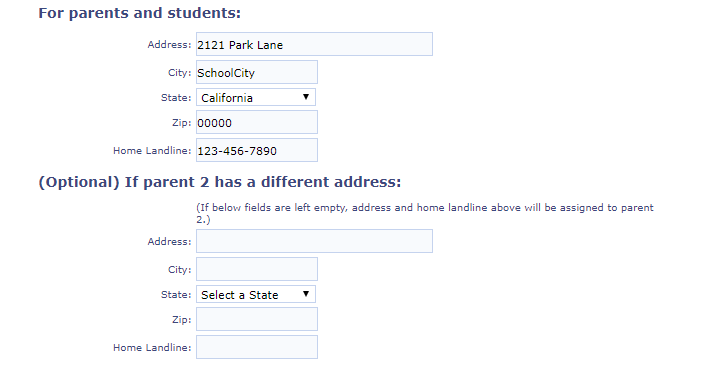Click the City field containing SchoolCity

tap(257, 72)
